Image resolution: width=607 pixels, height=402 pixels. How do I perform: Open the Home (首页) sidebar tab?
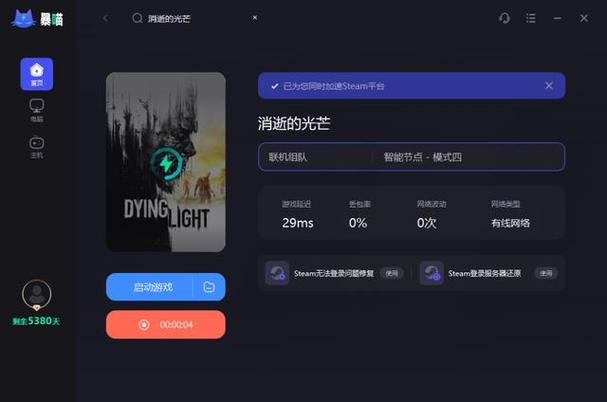37,74
